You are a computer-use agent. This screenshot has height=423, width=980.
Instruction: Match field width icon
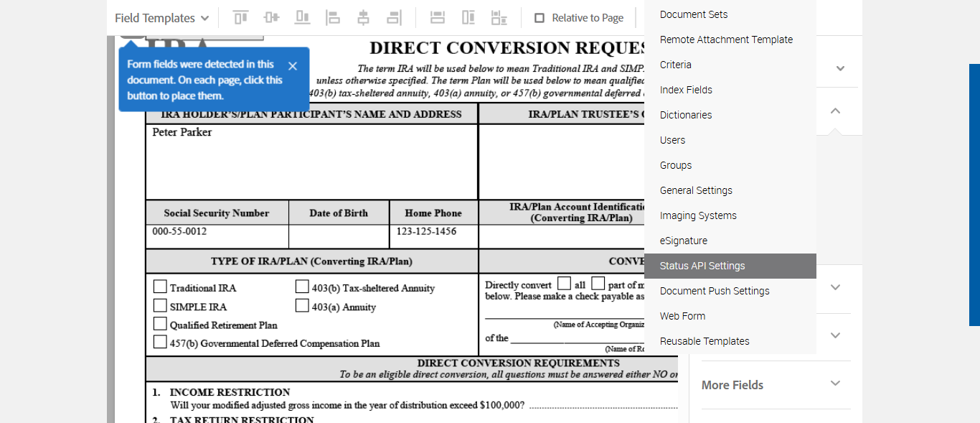(438, 18)
